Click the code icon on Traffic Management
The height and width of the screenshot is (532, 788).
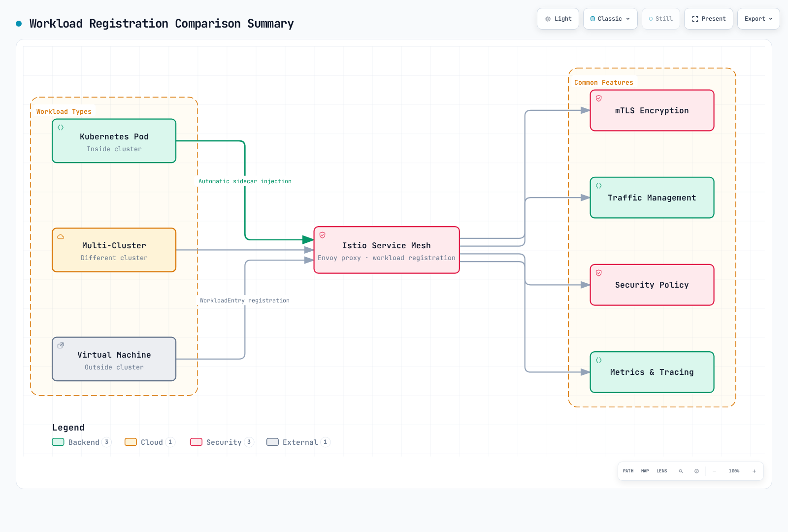coord(599,186)
